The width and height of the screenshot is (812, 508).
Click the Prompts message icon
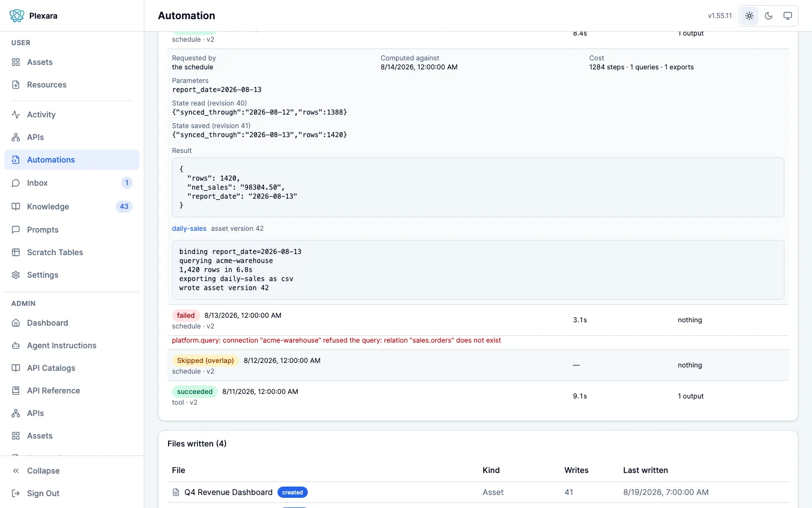coord(16,230)
